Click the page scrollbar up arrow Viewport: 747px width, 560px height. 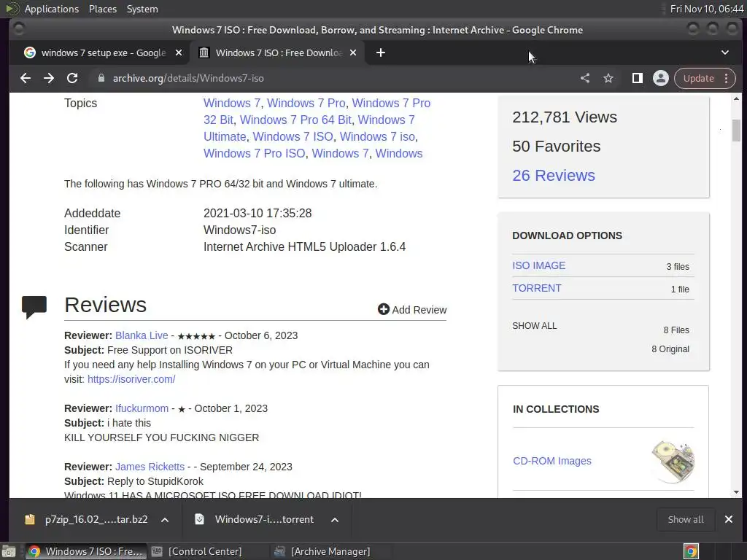click(x=736, y=99)
